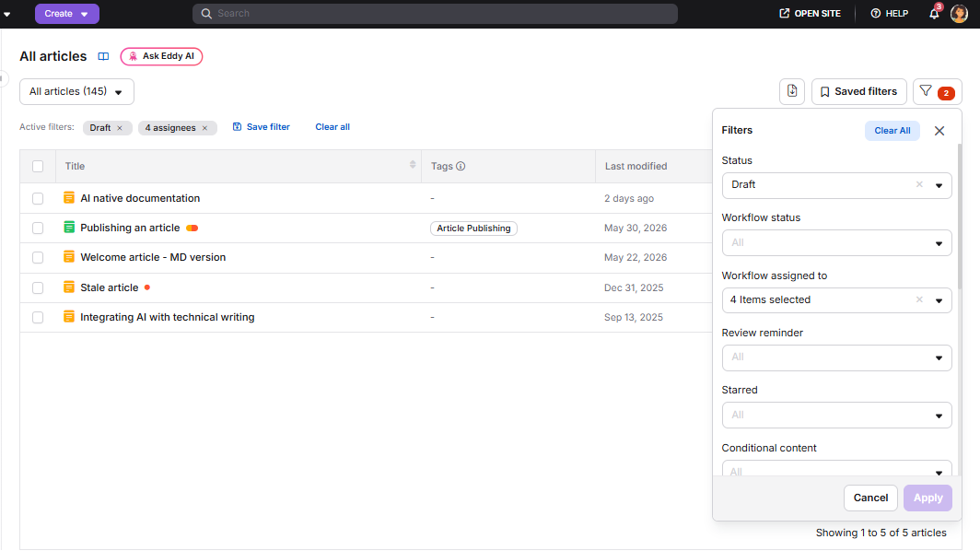
Task: Check Integrating AI with technical writing checkbox
Action: 38,317
